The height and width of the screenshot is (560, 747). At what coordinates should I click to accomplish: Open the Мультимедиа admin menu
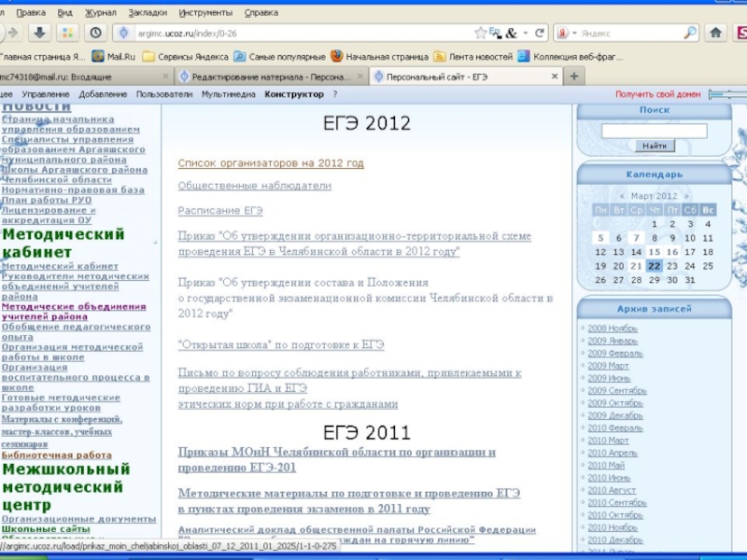pos(229,94)
